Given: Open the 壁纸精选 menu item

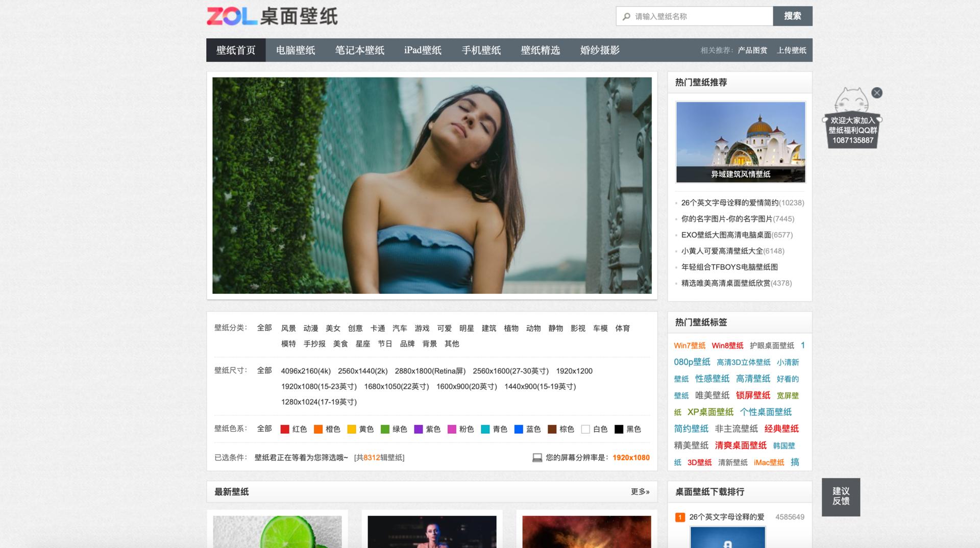Looking at the screenshot, I should point(540,51).
